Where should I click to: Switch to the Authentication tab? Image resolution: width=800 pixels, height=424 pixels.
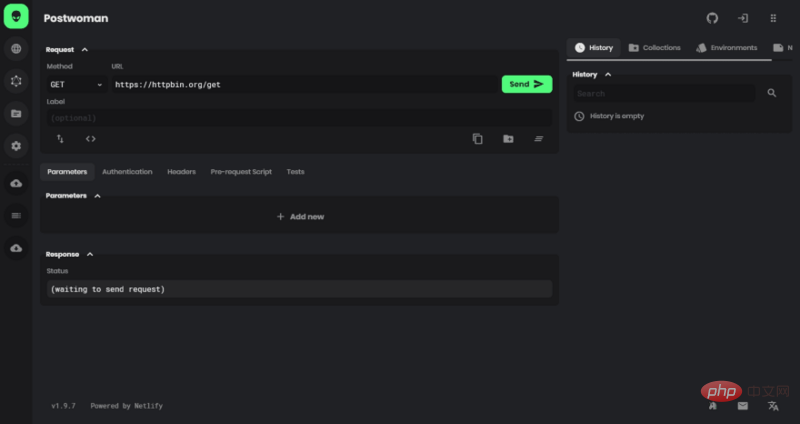[x=127, y=172]
